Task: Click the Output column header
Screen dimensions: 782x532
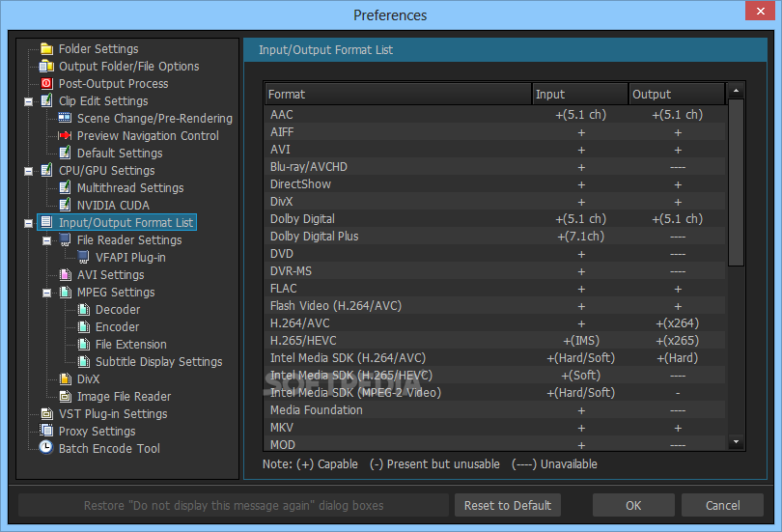Action: pos(677,95)
